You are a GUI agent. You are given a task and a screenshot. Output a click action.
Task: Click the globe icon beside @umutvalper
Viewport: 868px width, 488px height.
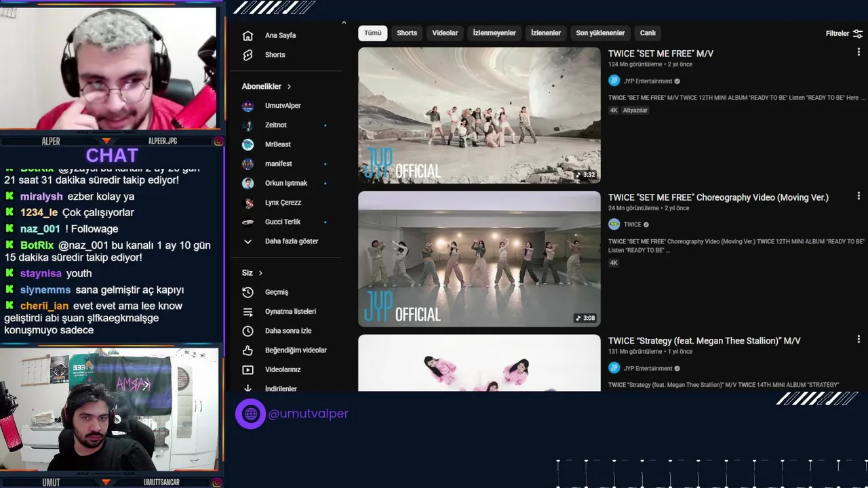[x=250, y=413]
